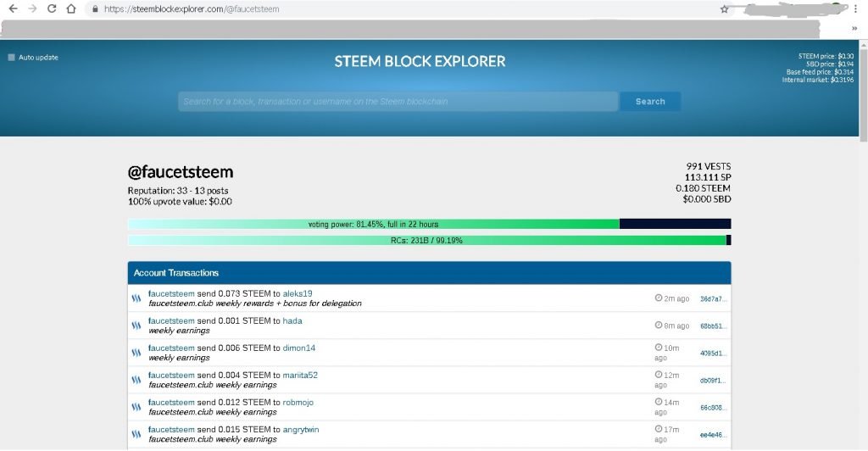Image resolution: width=868 pixels, height=451 pixels.
Task: Click Steem icon in angrytwin transaction row
Action: click(x=136, y=434)
